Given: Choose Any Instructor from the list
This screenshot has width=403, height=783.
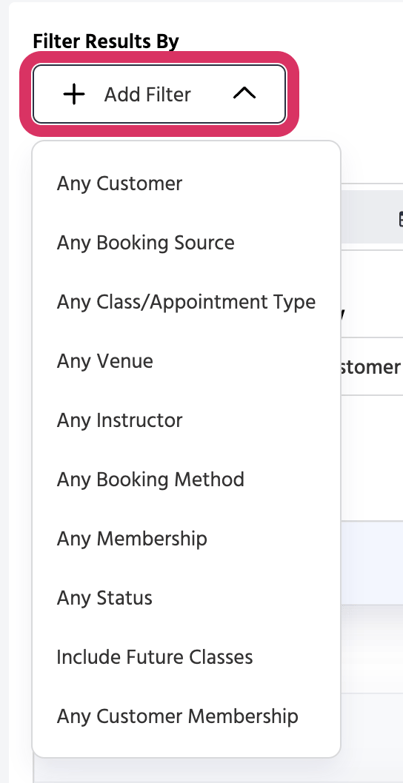Looking at the screenshot, I should click(x=186, y=420).
